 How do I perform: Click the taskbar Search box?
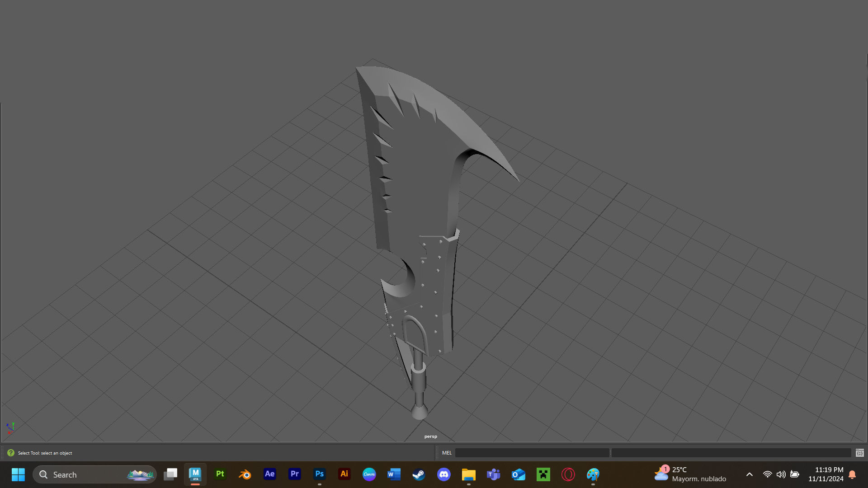tap(95, 474)
